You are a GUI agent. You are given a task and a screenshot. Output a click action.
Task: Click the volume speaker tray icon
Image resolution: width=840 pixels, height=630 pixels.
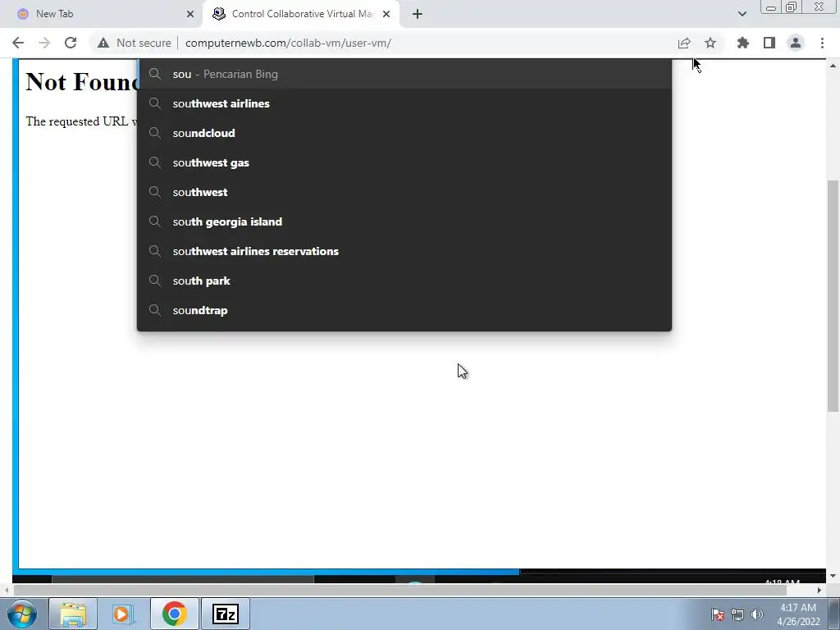tap(756, 614)
